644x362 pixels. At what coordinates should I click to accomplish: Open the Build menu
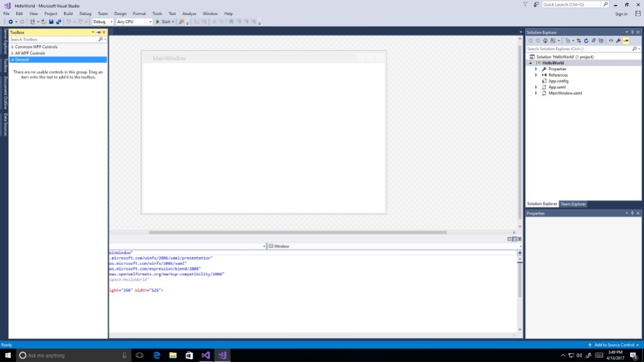68,13
